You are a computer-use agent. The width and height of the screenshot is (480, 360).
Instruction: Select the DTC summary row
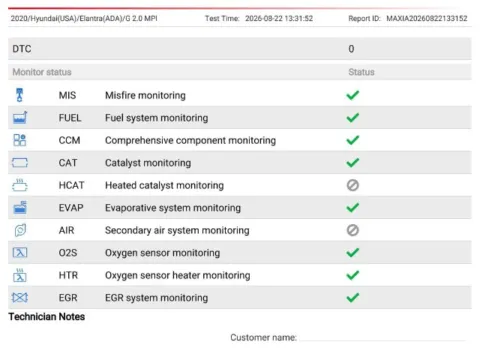point(240,49)
